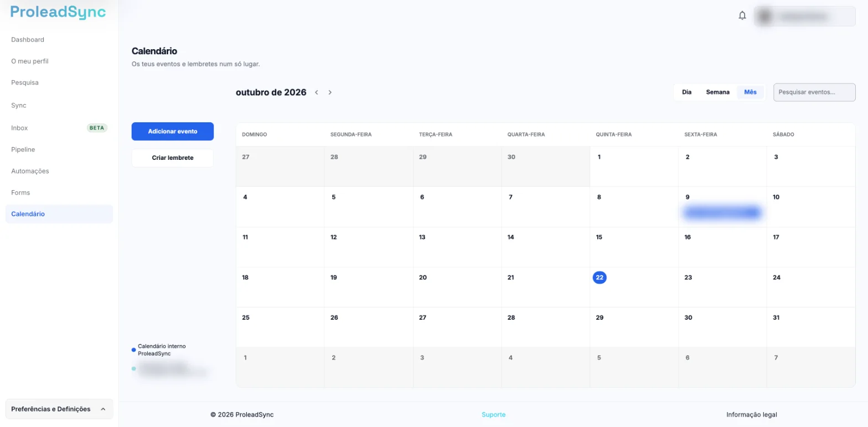Screen dimensions: 868x427
Task: Click day 10 cell
Action: 811,207
